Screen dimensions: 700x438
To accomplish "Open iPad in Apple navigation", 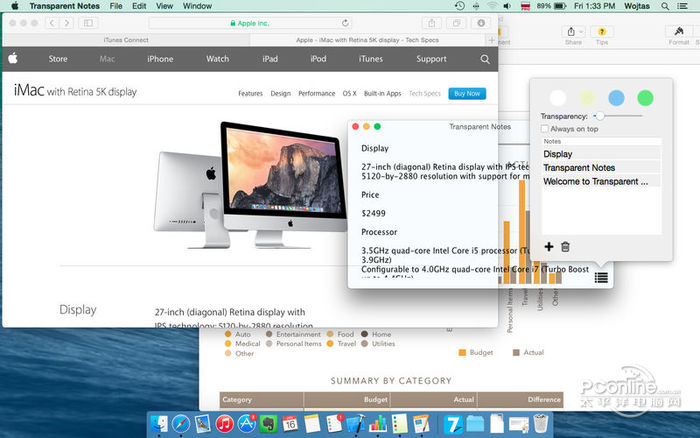I will 270,59.
